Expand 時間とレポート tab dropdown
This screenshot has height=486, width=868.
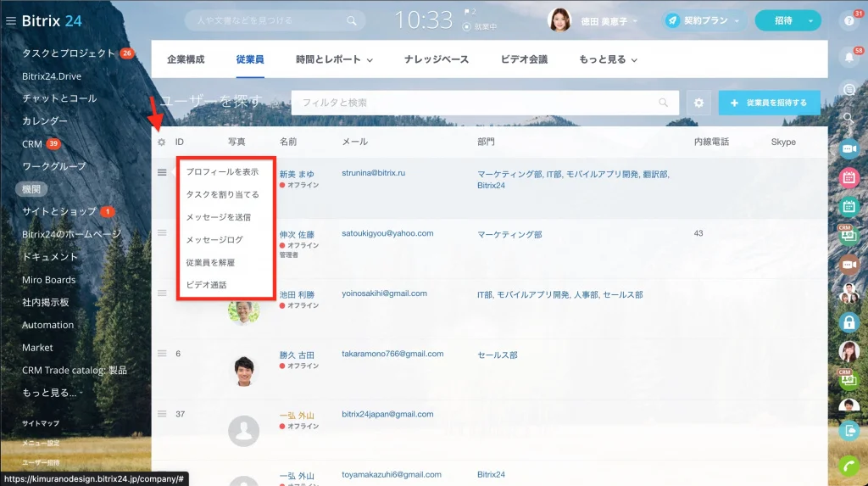coord(370,60)
